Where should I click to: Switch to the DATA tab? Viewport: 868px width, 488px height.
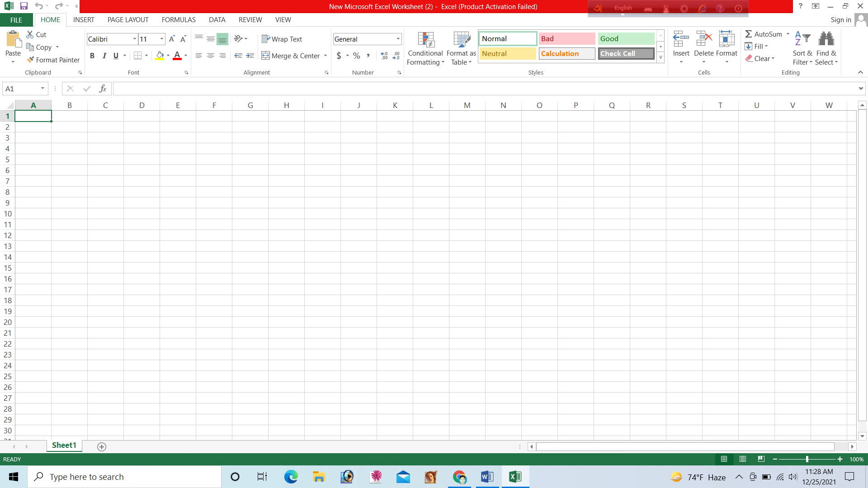click(217, 20)
